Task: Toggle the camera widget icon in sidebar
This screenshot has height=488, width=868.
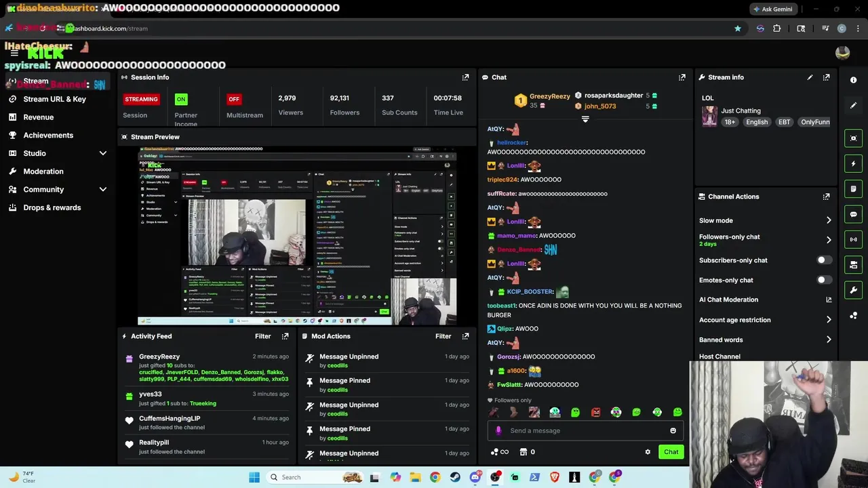Action: (853, 264)
